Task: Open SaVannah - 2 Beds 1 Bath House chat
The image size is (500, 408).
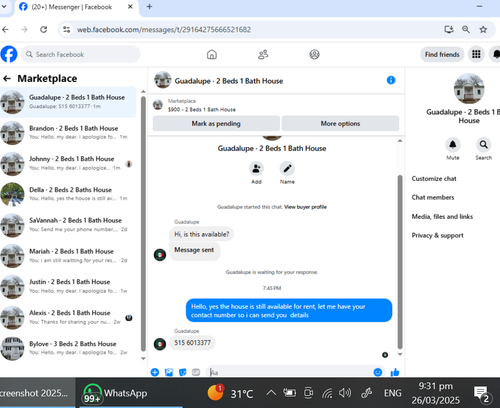Action: [x=68, y=225]
